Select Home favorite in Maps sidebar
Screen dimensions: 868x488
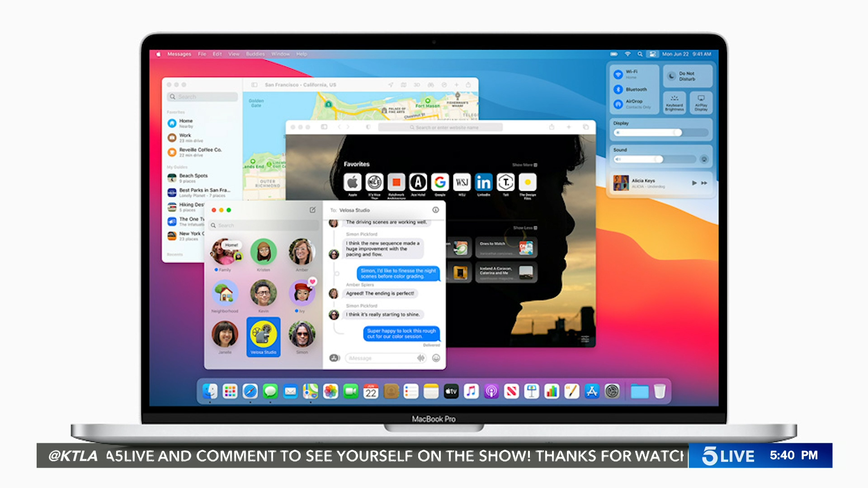pyautogui.click(x=202, y=123)
